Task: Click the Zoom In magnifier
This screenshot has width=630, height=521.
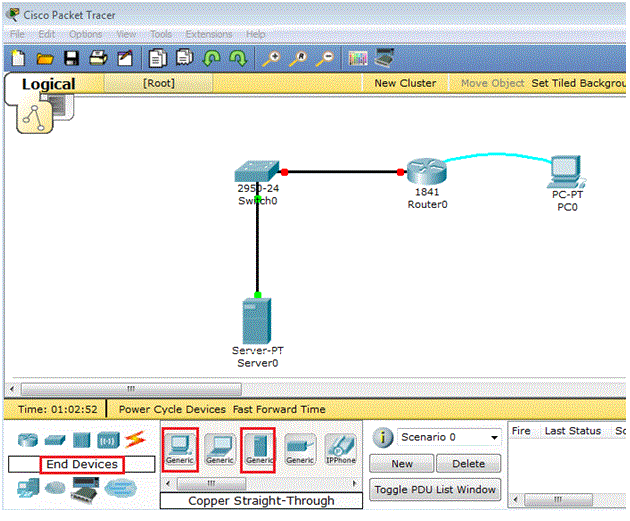Action: click(271, 59)
